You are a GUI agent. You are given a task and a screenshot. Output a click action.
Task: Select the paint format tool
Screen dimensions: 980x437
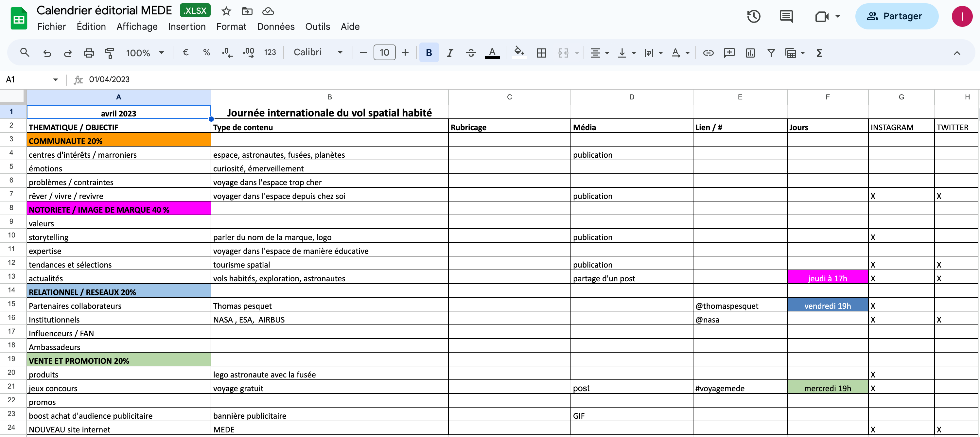click(110, 52)
